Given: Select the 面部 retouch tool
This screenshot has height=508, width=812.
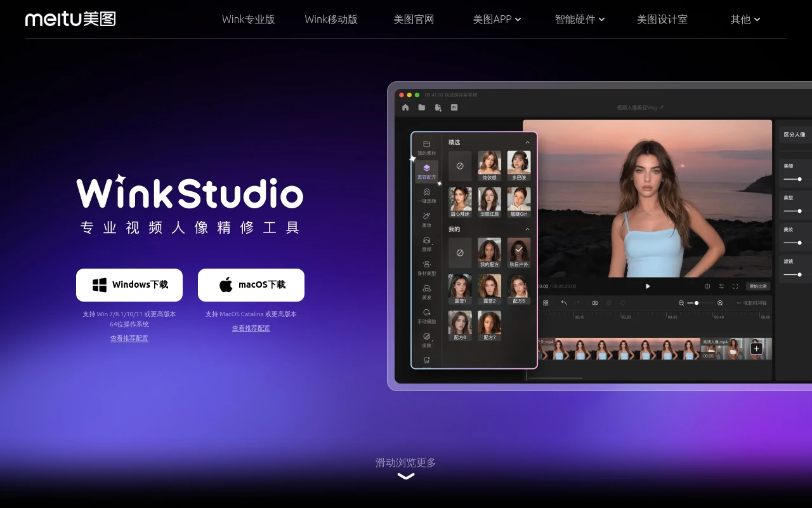Looking at the screenshot, I should point(426,244).
